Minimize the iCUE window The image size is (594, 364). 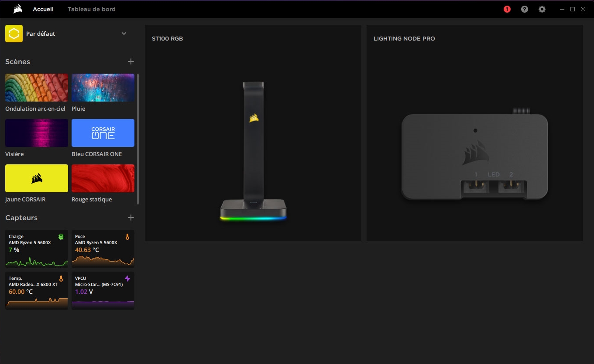click(x=562, y=9)
